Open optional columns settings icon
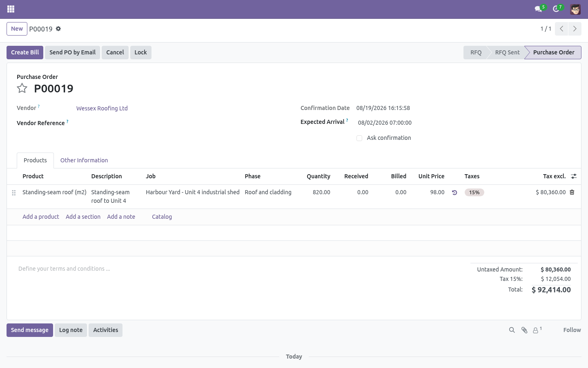The height and width of the screenshot is (368, 588). [574, 176]
